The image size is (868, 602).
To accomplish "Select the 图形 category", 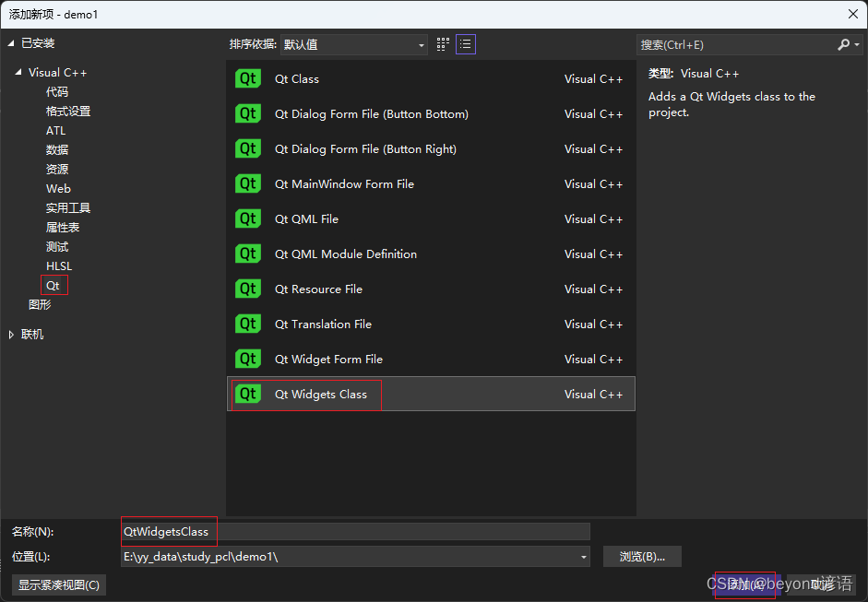I will tap(40, 305).
